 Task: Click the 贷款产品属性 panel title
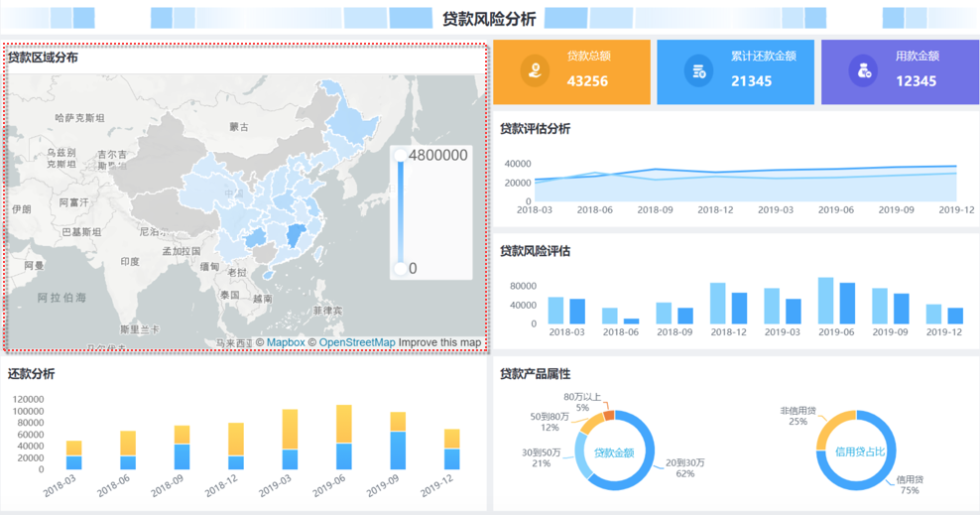(535, 374)
